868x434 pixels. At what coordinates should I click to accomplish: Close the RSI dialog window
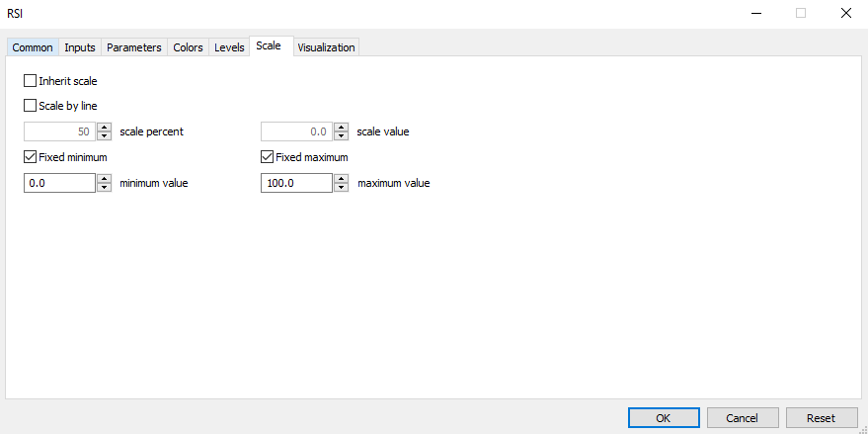[x=846, y=14]
